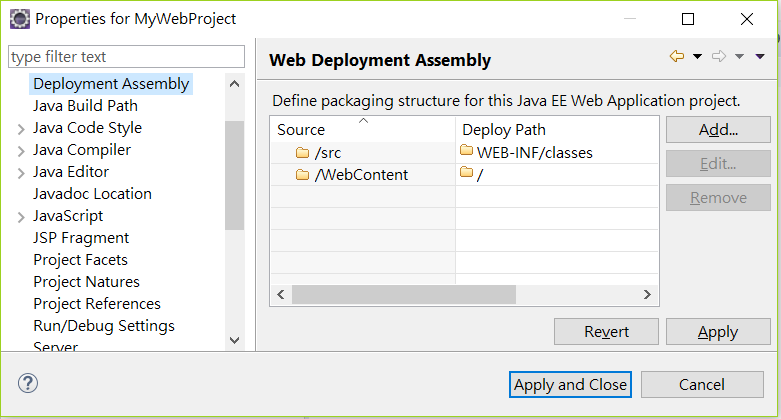Select Java Build Path in the list
This screenshot has width=781, height=419.
[85, 106]
